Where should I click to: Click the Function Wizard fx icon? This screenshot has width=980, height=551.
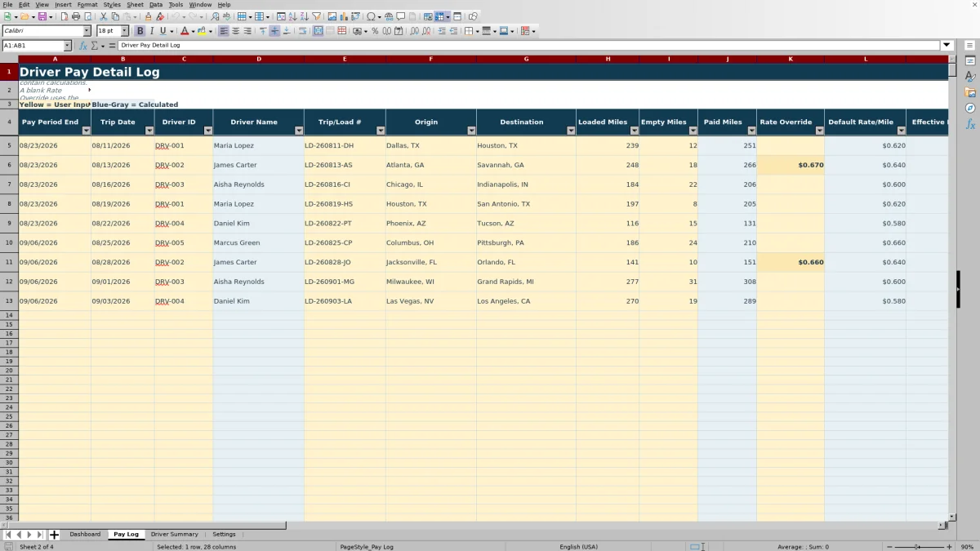(x=83, y=46)
